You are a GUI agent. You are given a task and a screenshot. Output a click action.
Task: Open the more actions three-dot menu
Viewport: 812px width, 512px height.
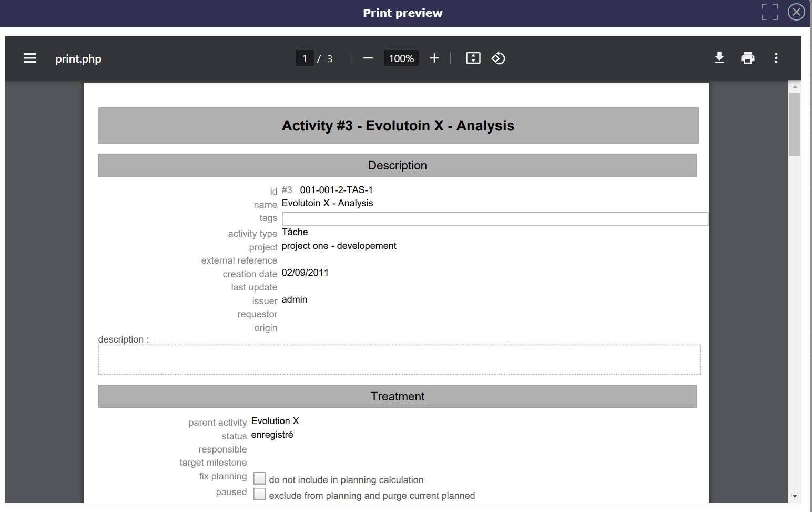tap(776, 58)
